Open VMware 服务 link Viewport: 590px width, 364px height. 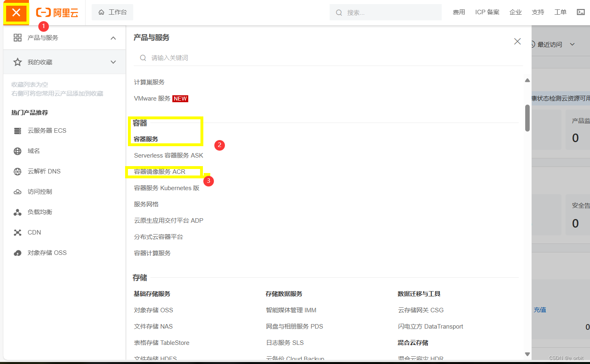pos(152,99)
